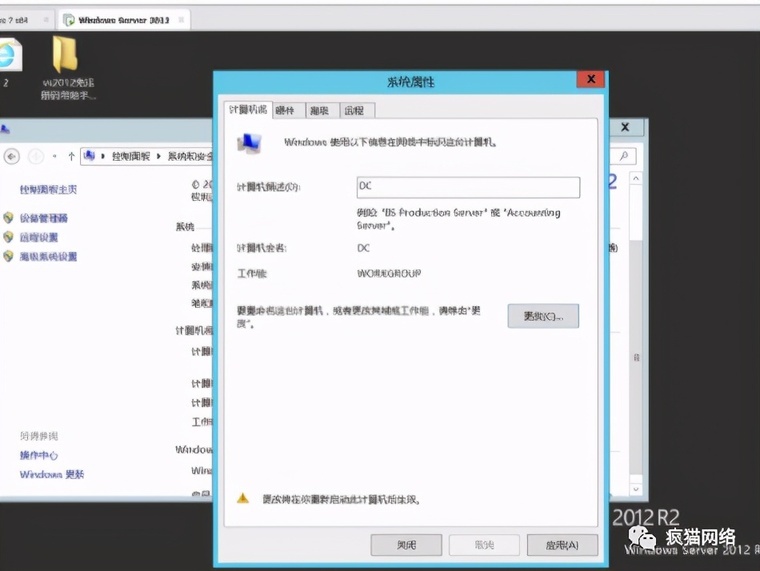Image resolution: width=760 pixels, height=571 pixels.
Task: Click the Back arrow in Control Panel window
Action: pyautogui.click(x=12, y=157)
